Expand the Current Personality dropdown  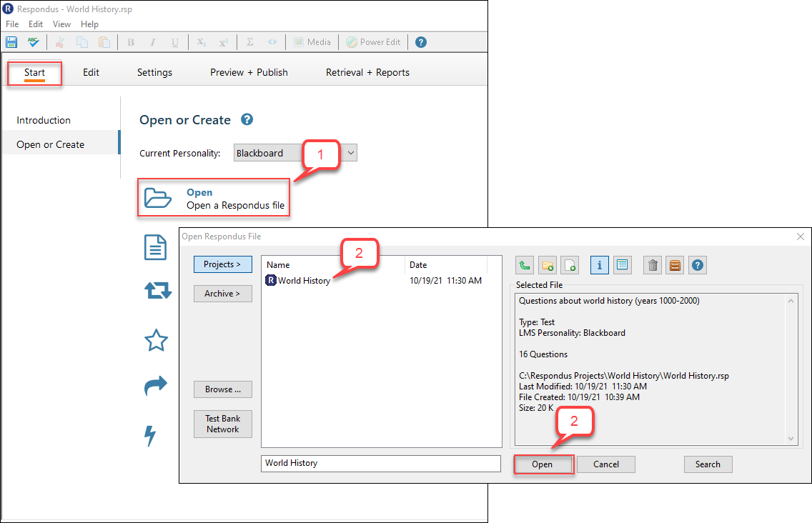point(350,152)
